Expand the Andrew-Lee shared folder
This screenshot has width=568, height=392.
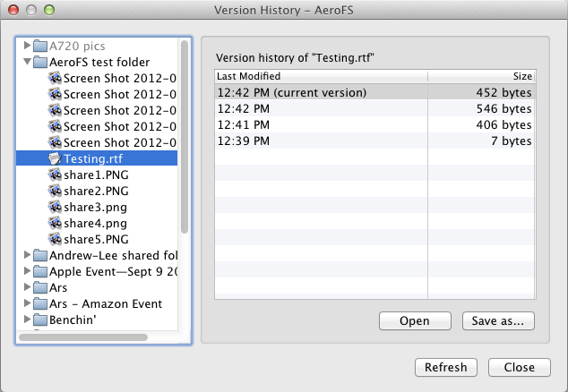(27, 254)
